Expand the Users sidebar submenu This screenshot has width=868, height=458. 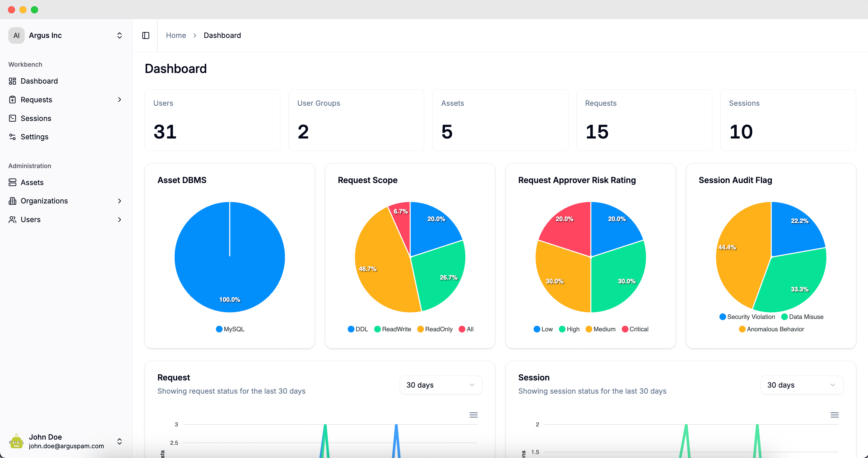tap(119, 220)
